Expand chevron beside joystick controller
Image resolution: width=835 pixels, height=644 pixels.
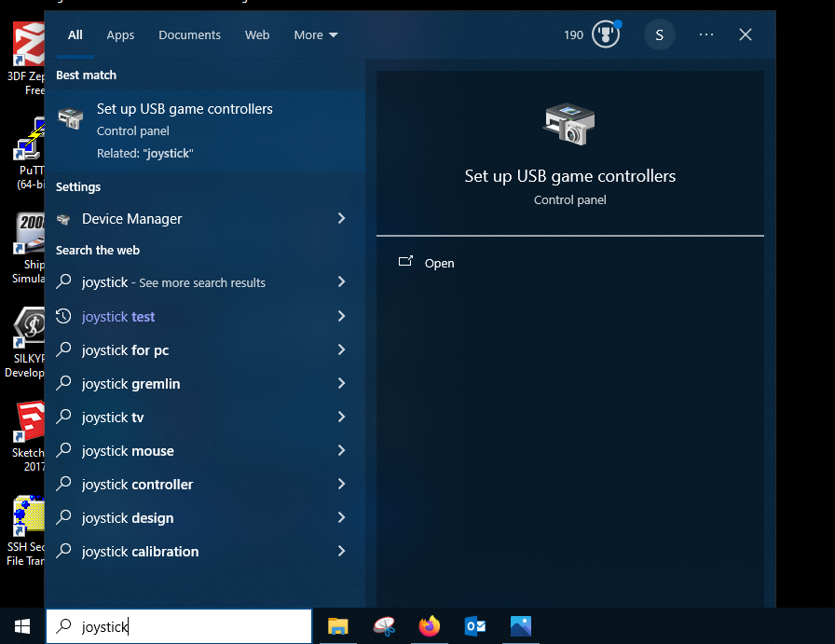point(341,485)
